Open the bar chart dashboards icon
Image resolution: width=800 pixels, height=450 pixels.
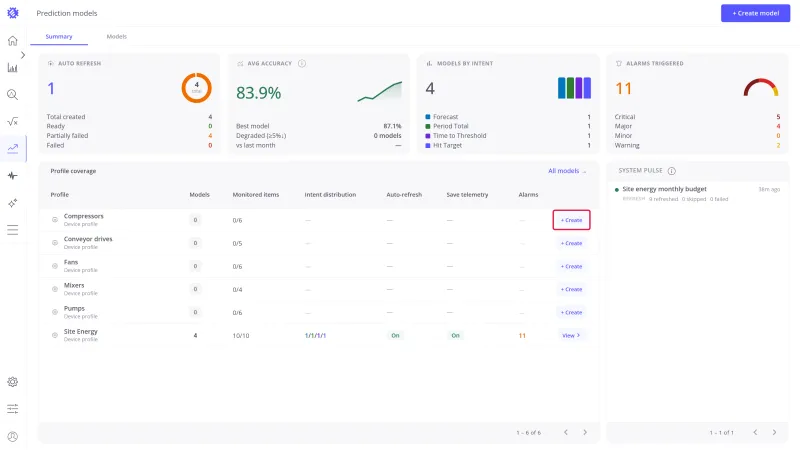click(13, 67)
